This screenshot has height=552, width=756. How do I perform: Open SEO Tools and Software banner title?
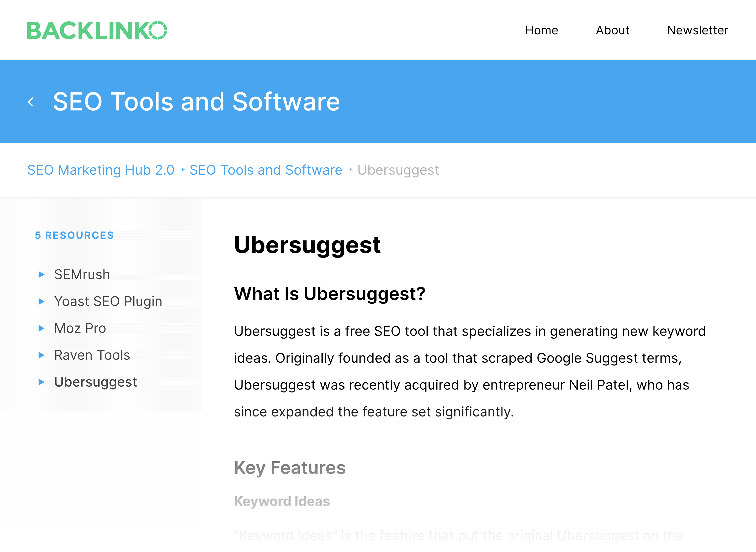197,101
